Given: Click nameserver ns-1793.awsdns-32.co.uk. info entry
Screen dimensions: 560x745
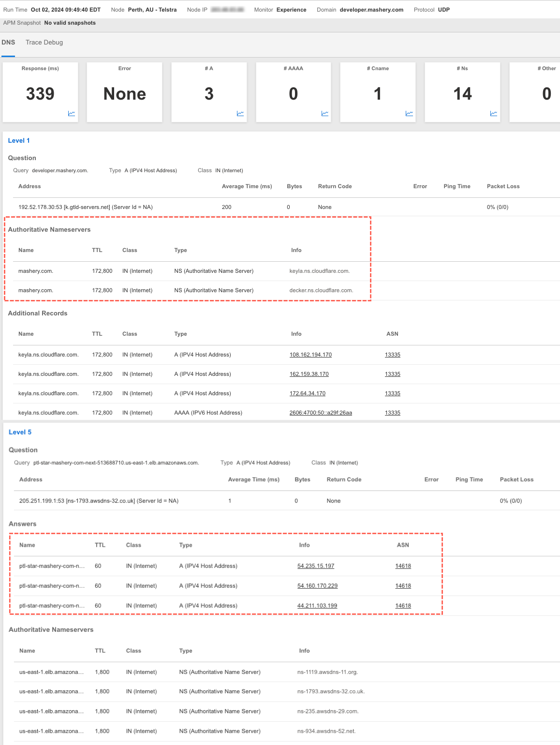Looking at the screenshot, I should click(331, 692).
